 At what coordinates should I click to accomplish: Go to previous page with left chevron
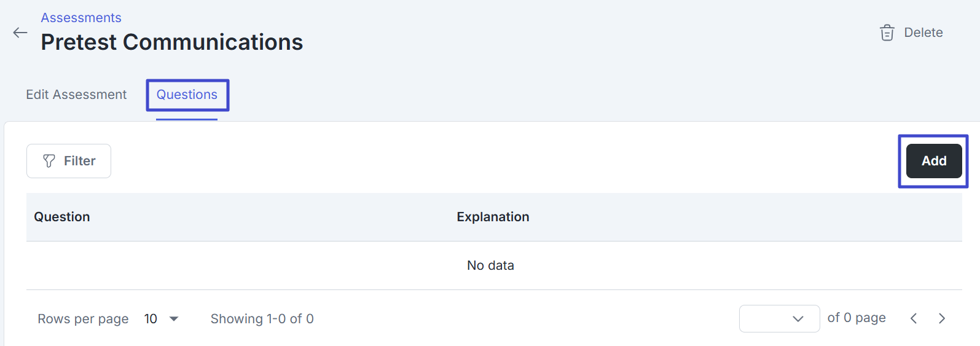coord(914,318)
